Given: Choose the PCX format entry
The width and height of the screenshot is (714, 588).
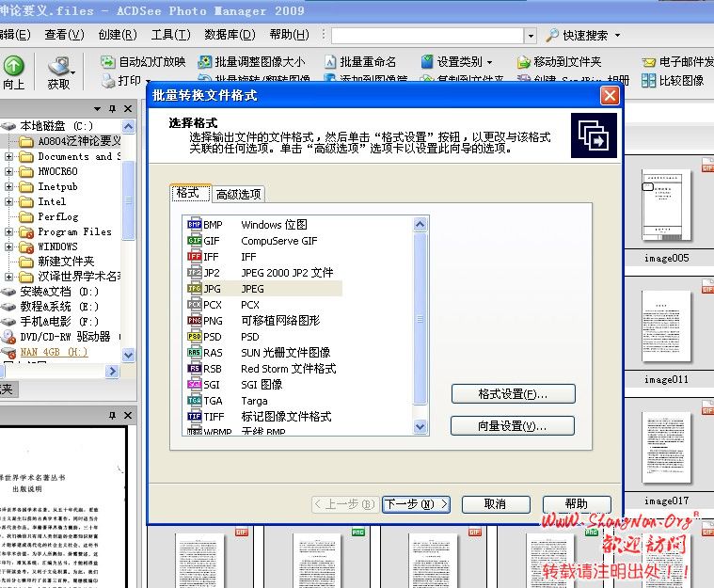Looking at the screenshot, I should point(263,305).
